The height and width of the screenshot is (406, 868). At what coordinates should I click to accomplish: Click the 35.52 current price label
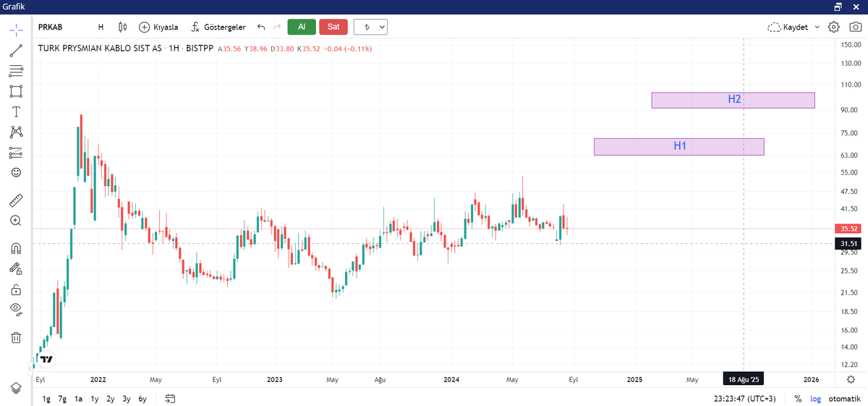pos(849,228)
